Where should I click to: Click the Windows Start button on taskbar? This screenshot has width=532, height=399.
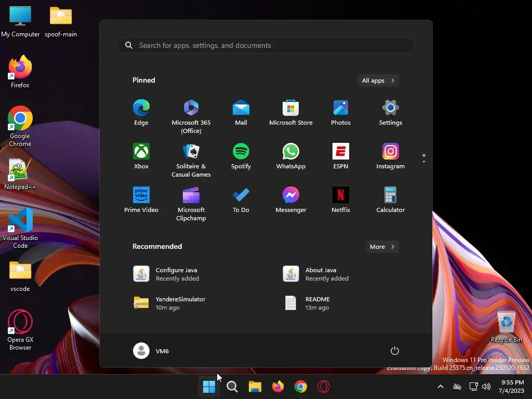click(x=209, y=387)
